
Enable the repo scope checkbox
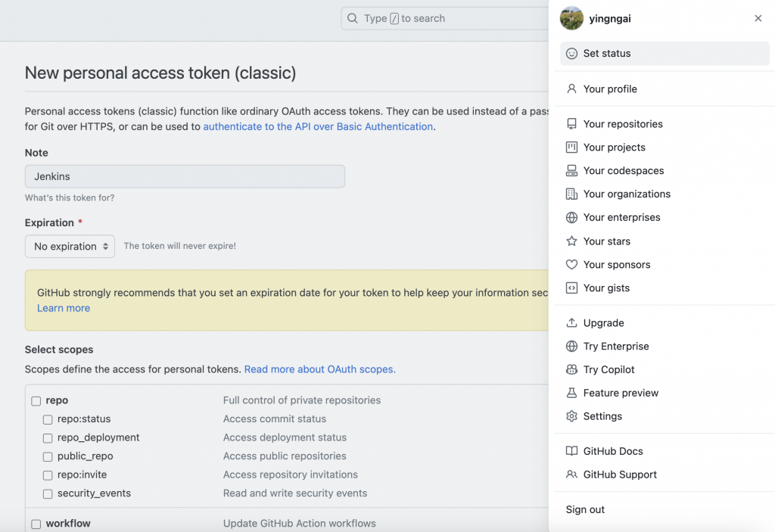click(36, 401)
